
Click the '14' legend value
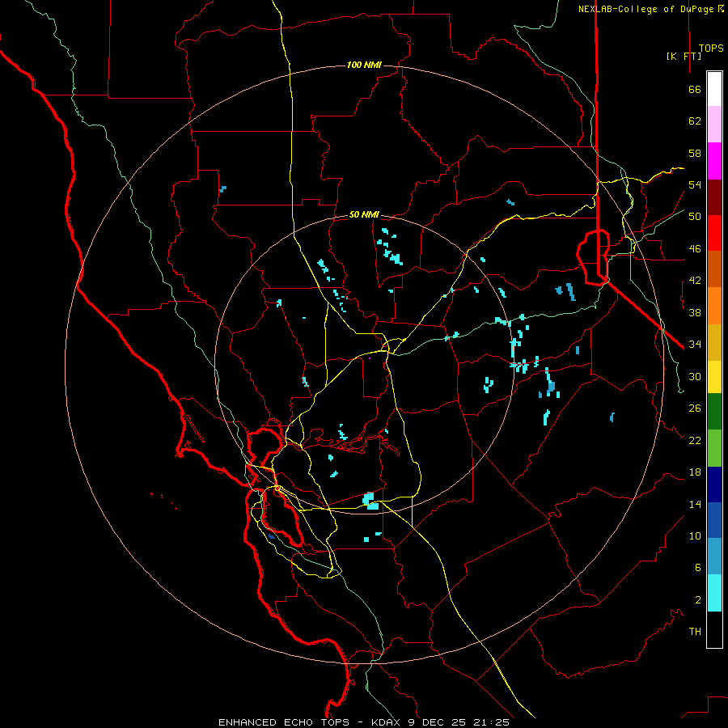pyautogui.click(x=695, y=504)
